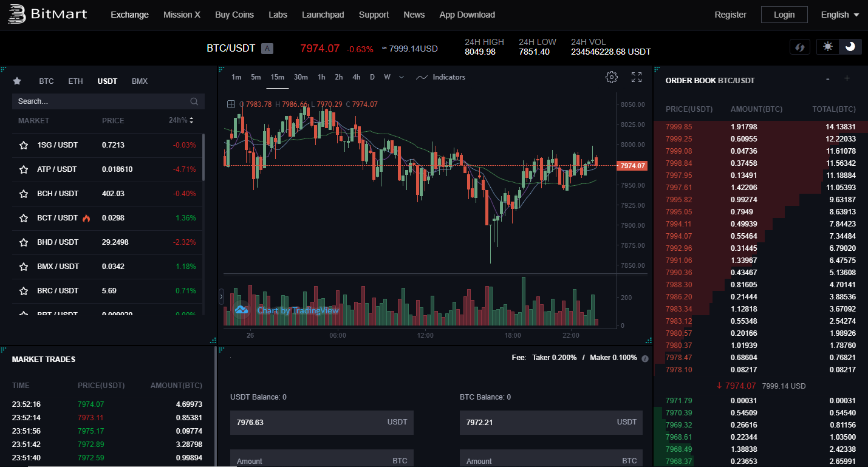Screen dimensions: 868x467
Task: Open the Support page
Action: point(374,15)
